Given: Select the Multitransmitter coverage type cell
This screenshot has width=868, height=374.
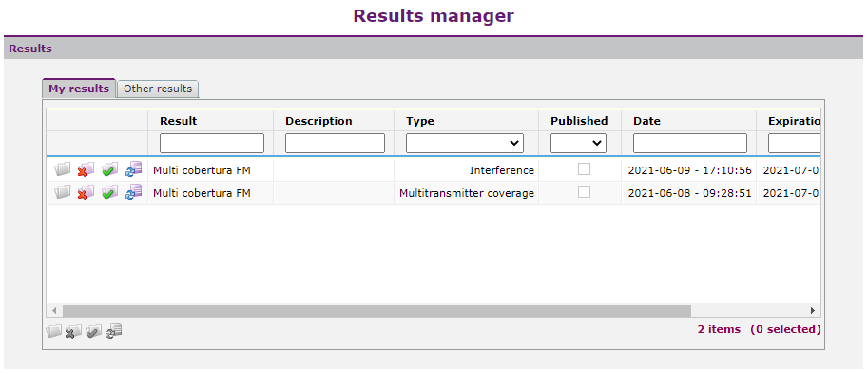Looking at the screenshot, I should point(466,193).
